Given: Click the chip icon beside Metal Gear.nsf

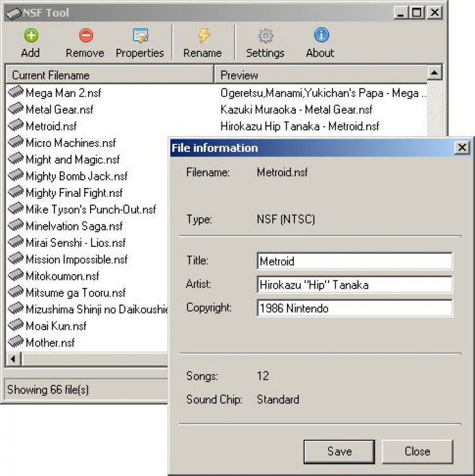Looking at the screenshot, I should pyautogui.click(x=15, y=108).
